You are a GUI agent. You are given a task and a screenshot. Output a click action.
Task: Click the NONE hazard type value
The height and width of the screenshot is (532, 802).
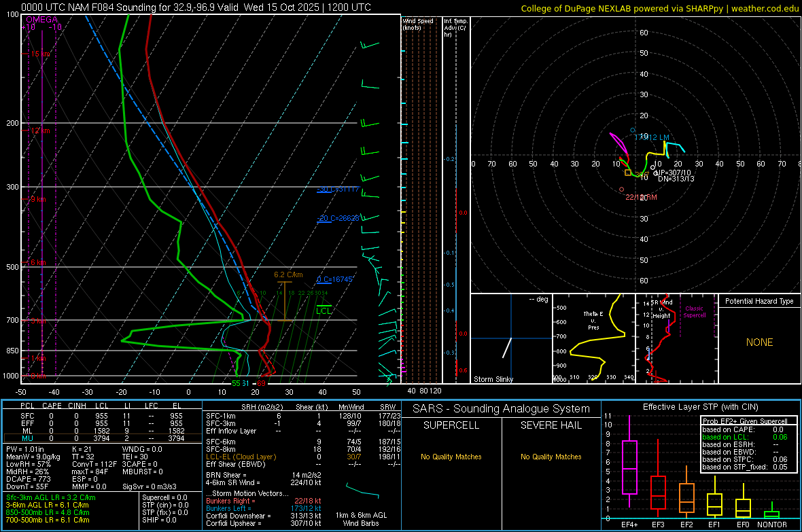[x=759, y=342]
